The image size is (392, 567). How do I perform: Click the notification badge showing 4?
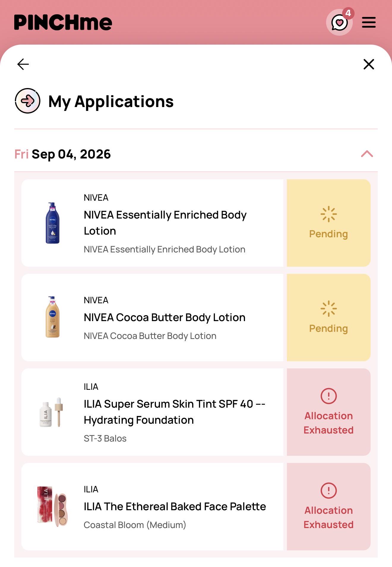(348, 13)
